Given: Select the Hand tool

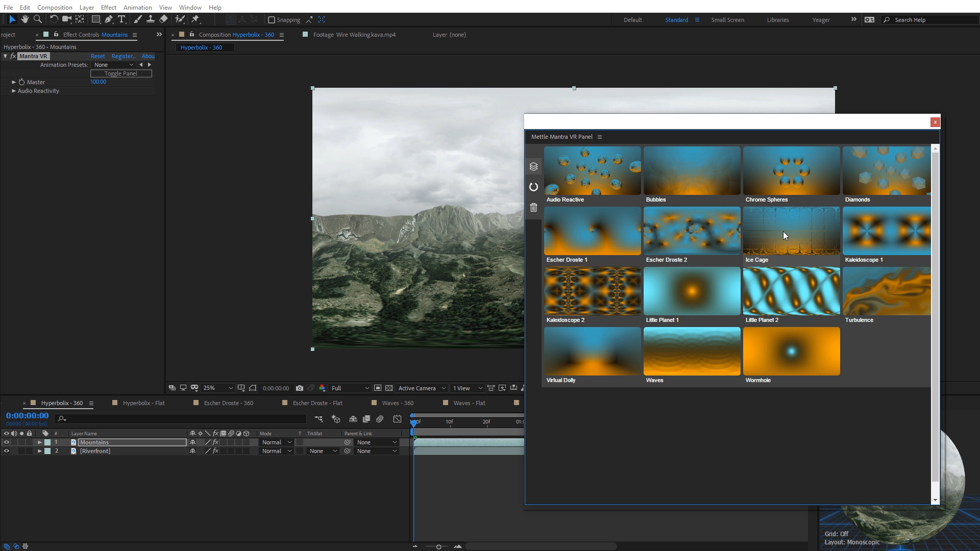Looking at the screenshot, I should coord(24,19).
